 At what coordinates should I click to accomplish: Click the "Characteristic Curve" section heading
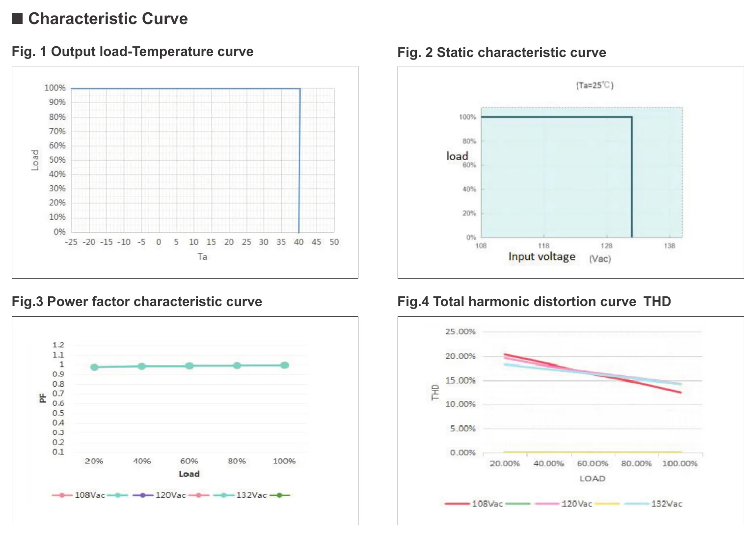(x=108, y=19)
